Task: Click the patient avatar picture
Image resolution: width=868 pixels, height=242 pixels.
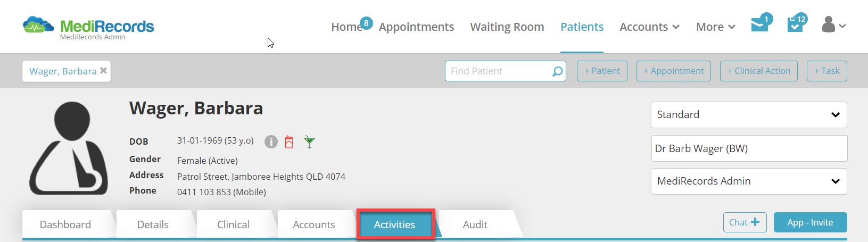Action: pos(69,148)
